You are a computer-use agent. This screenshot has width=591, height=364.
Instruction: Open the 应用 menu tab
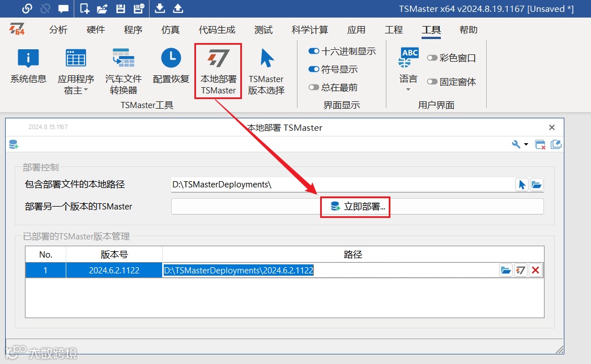(356, 30)
